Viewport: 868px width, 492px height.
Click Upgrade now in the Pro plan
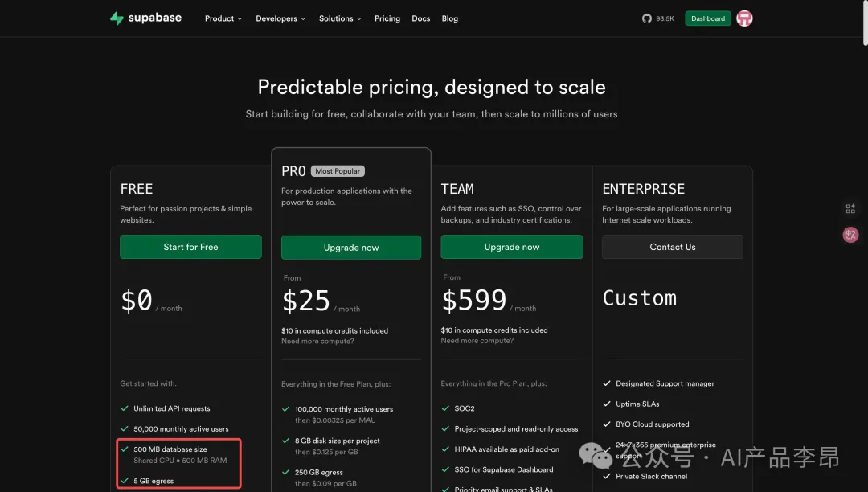click(x=351, y=248)
